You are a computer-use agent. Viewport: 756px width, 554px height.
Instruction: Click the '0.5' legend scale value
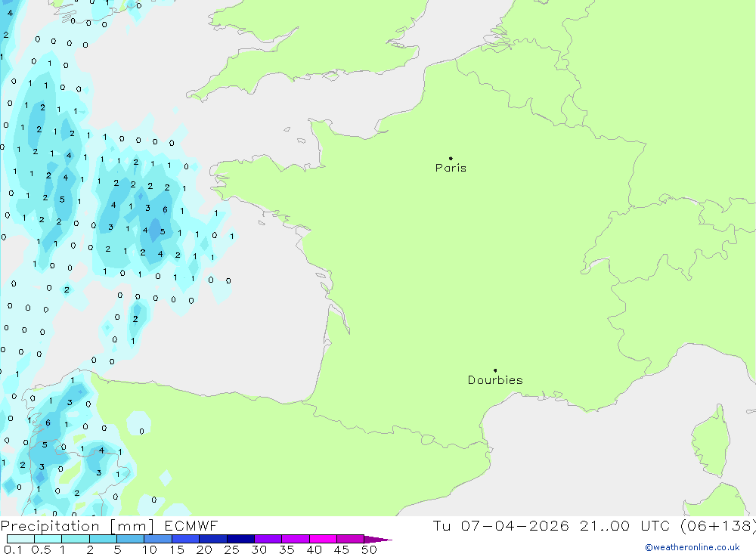click(41, 549)
